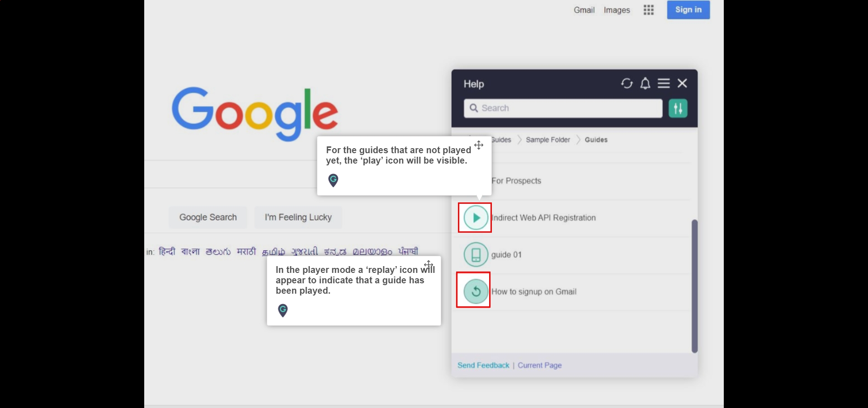This screenshot has height=408, width=868.
Task: Switch Google to ਪੰਜਾਬੀ language
Action: click(408, 252)
